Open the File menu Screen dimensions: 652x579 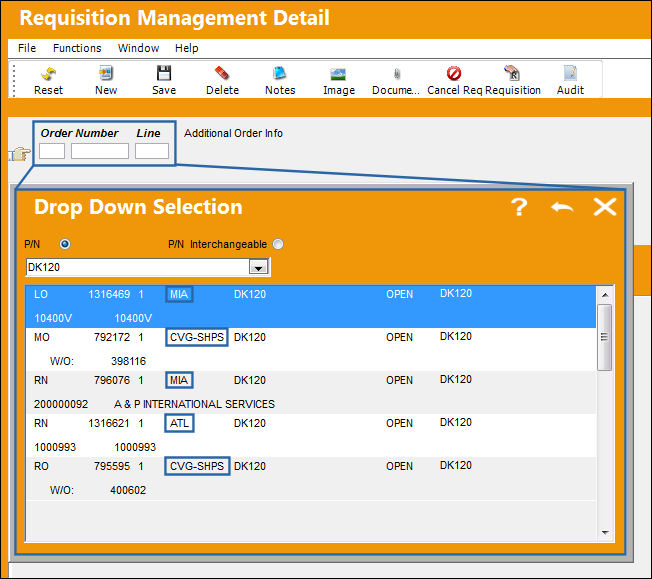27,48
